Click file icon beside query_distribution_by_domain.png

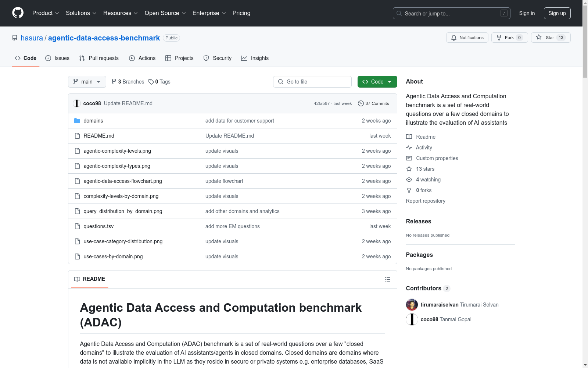pyautogui.click(x=77, y=211)
